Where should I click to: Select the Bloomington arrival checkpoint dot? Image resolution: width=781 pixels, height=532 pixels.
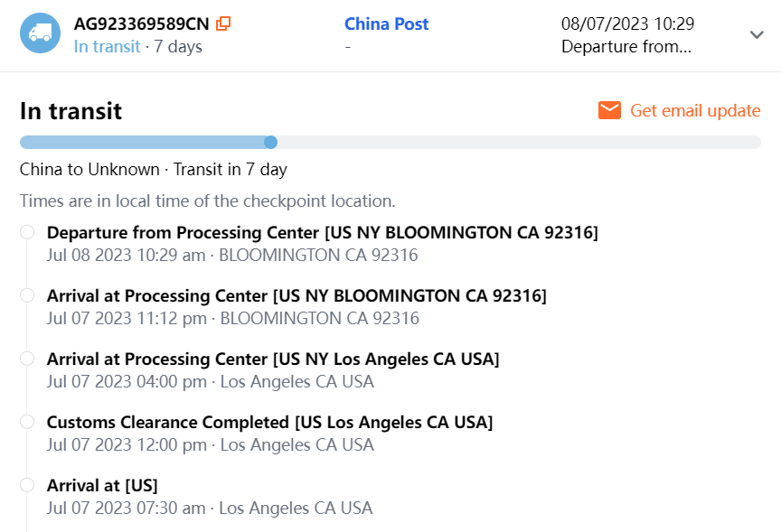pyautogui.click(x=27, y=295)
